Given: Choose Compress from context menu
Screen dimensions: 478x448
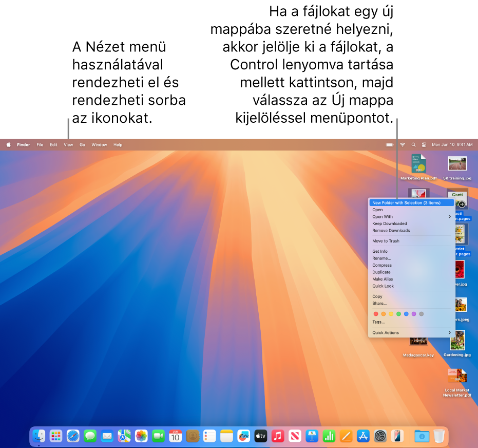Looking at the screenshot, I should [x=411, y=265].
